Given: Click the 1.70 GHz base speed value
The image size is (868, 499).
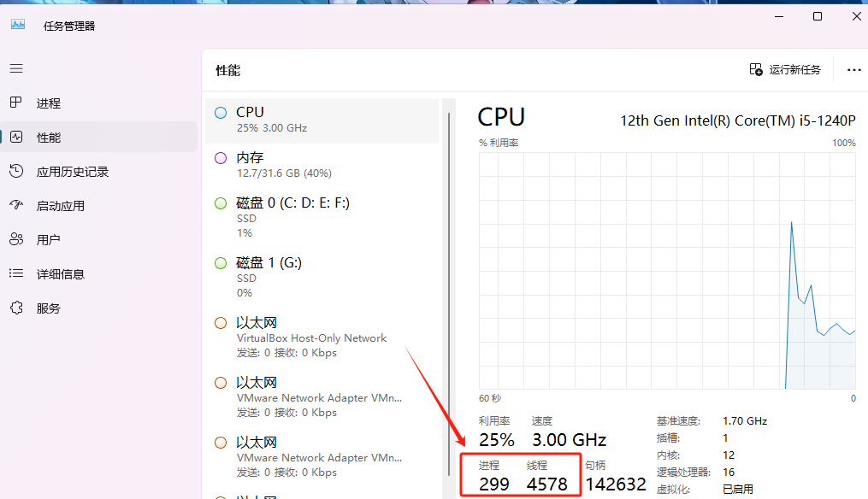Looking at the screenshot, I should (745, 421).
